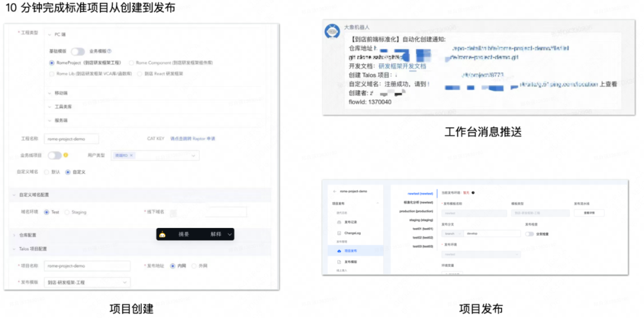Select the Rome Component radio option
The width and height of the screenshot is (644, 318).
131,63
